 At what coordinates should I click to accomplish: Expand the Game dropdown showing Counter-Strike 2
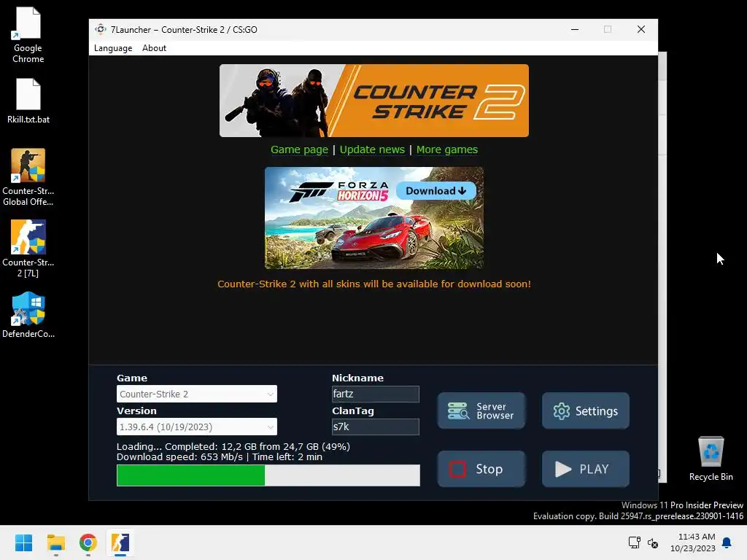click(197, 394)
